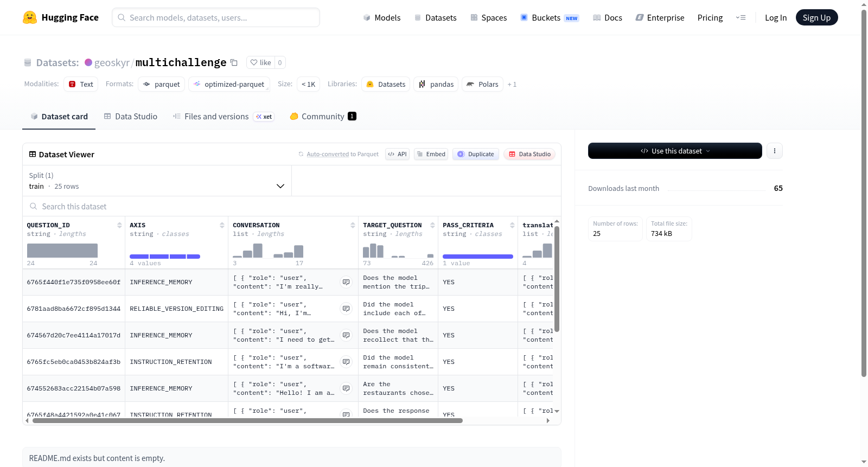Click the Datasets: breadcrumb label
The image size is (868, 467).
pyautogui.click(x=58, y=62)
